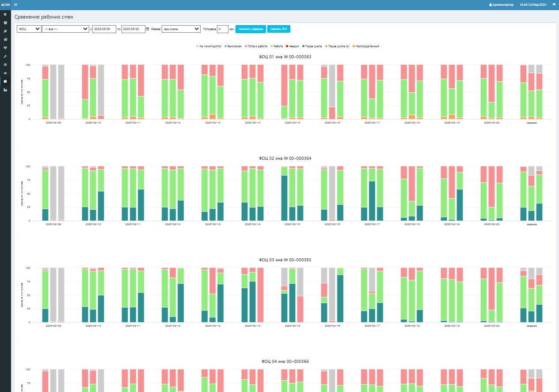Open the users group icon in the sidebar

(5, 23)
